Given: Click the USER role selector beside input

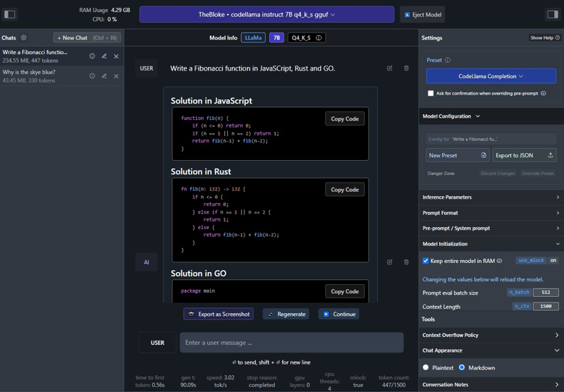Looking at the screenshot, I should coord(157,343).
